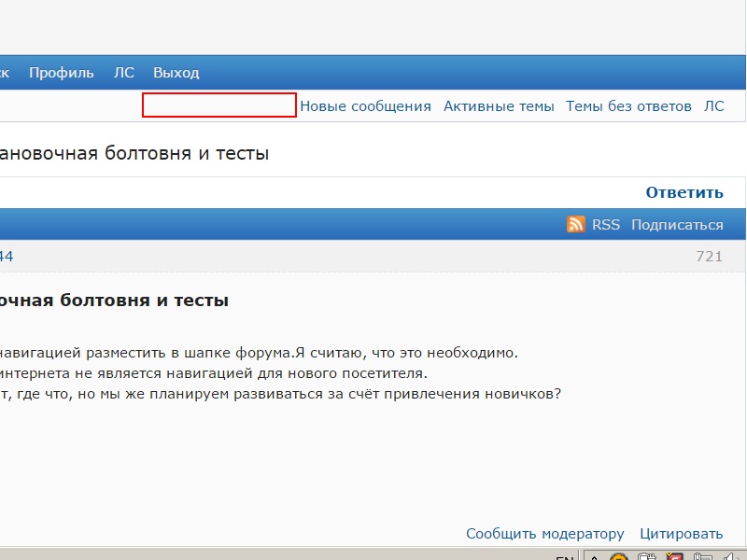
Task: Quote the post with Цитировать
Action: [682, 534]
